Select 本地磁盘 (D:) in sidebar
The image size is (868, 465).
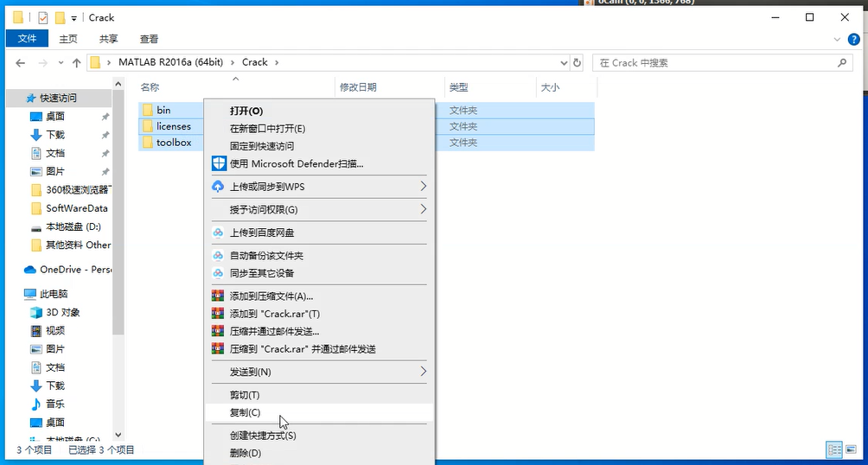[x=66, y=227]
